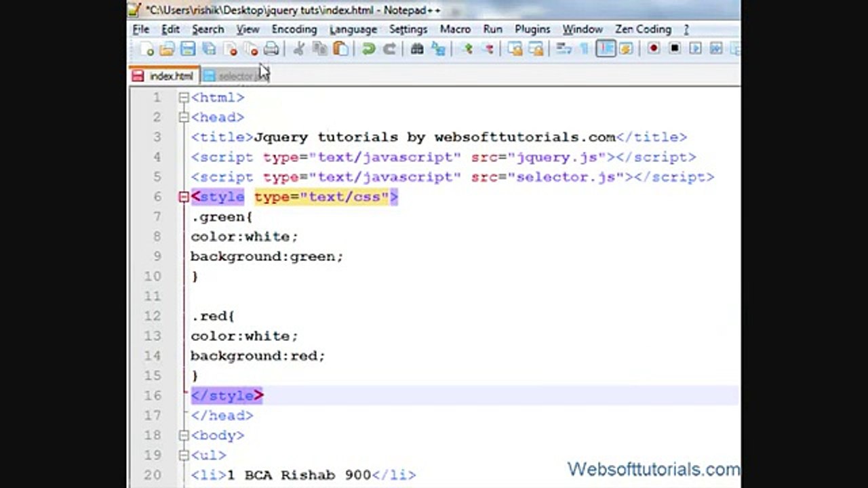The image size is (868, 488).
Task: Click Synchronize Vertical Scrolling icon
Action: pos(515,49)
